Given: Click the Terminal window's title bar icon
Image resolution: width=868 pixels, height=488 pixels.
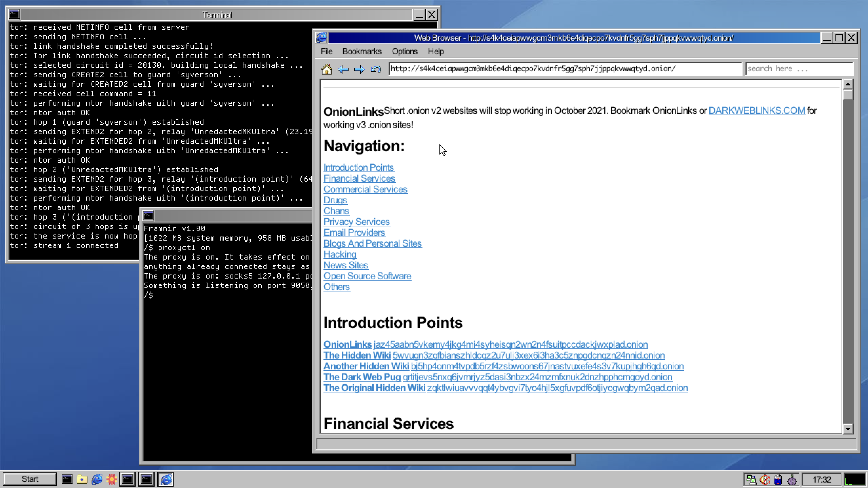Looking at the screenshot, I should [14, 15].
